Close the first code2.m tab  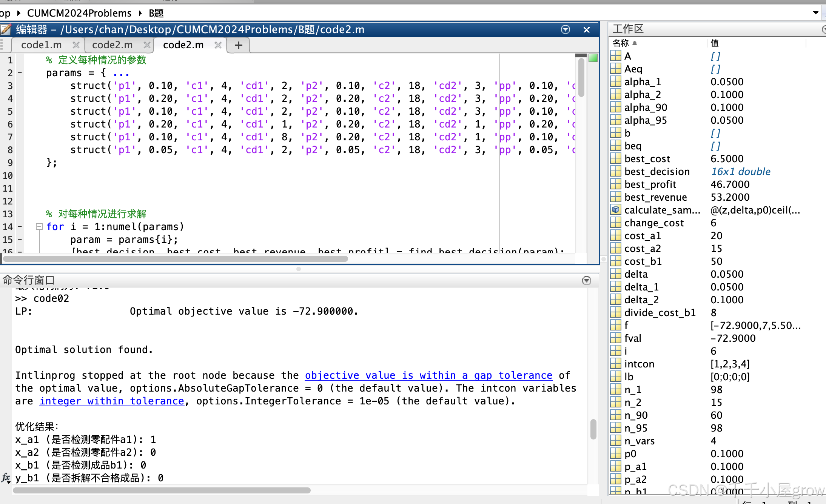click(147, 45)
